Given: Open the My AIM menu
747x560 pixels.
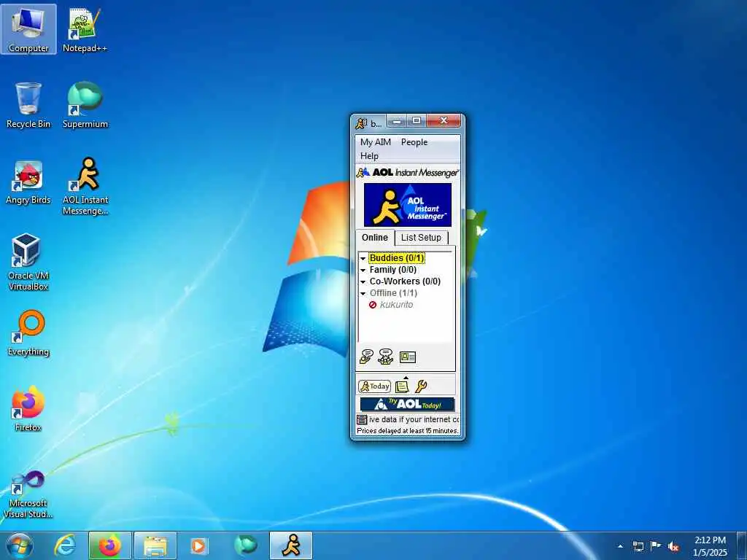Looking at the screenshot, I should pyautogui.click(x=376, y=142).
